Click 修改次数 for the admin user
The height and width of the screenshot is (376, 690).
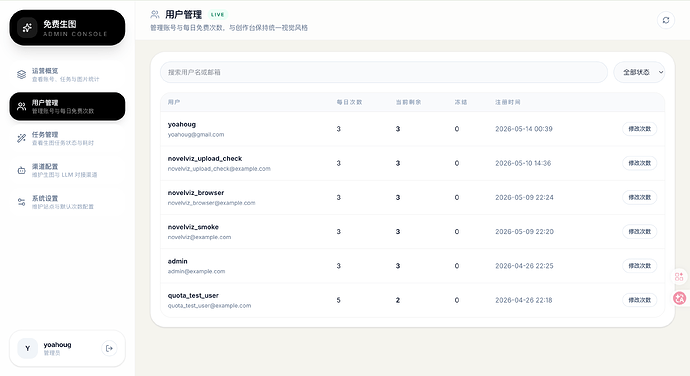639,266
